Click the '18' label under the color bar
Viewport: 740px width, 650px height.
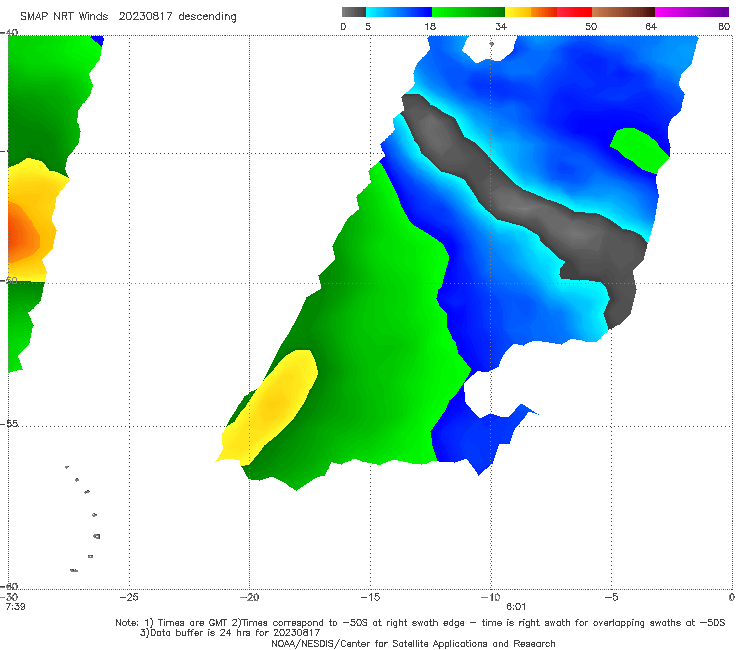(x=430, y=26)
